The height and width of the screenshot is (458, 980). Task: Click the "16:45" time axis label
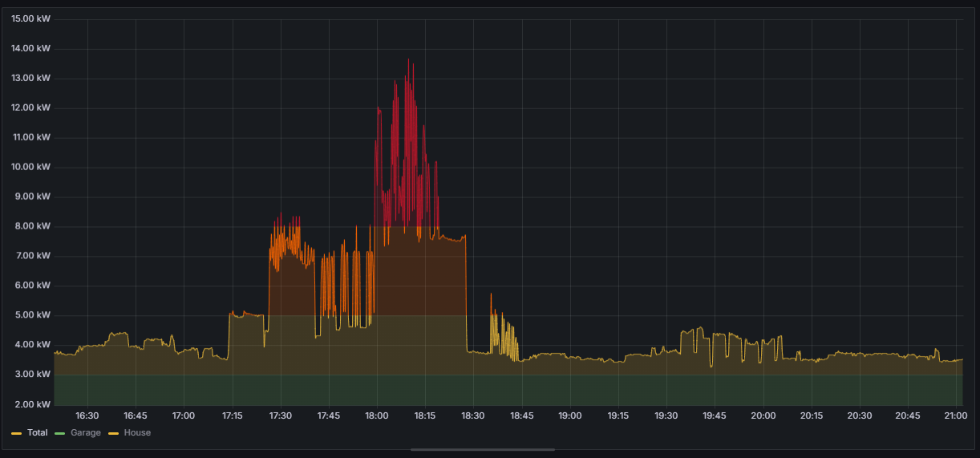coord(136,415)
